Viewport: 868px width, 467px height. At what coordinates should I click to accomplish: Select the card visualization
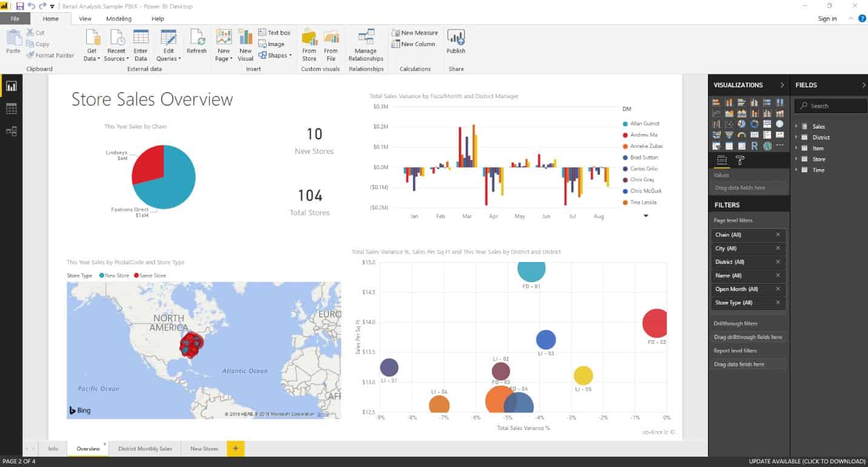coord(755,135)
